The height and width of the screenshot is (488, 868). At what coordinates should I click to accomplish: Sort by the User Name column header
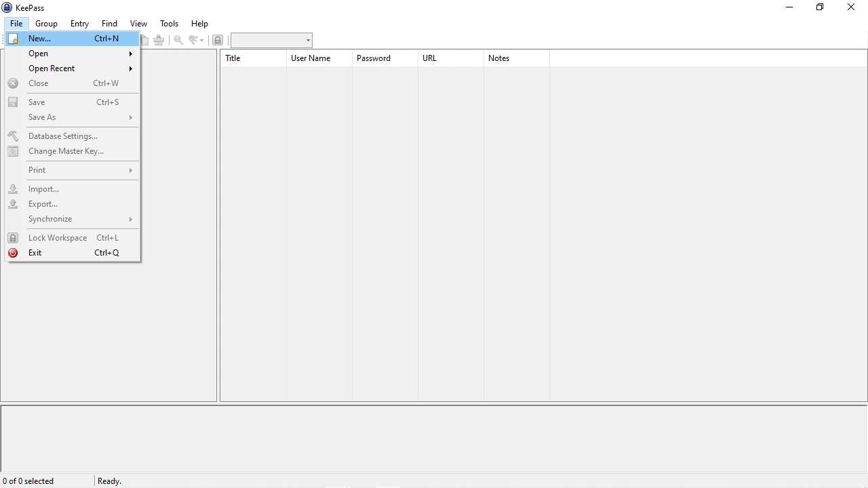pyautogui.click(x=319, y=58)
